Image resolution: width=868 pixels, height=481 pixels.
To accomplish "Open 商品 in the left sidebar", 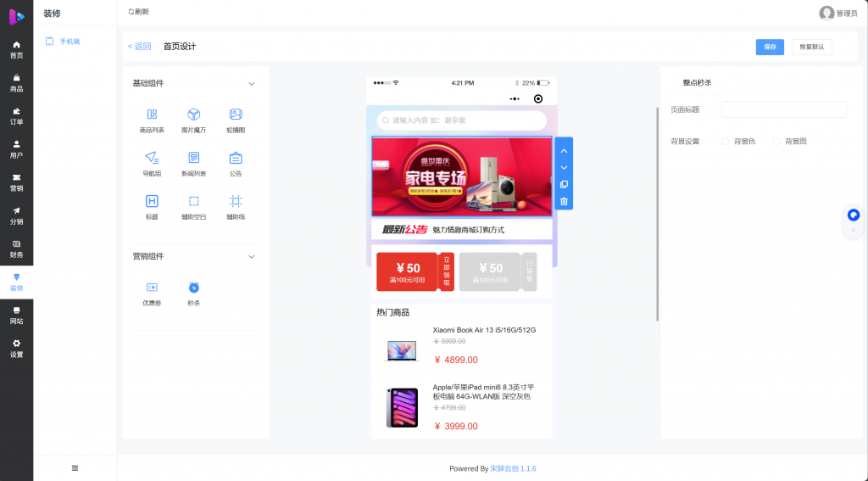I will click(x=17, y=83).
